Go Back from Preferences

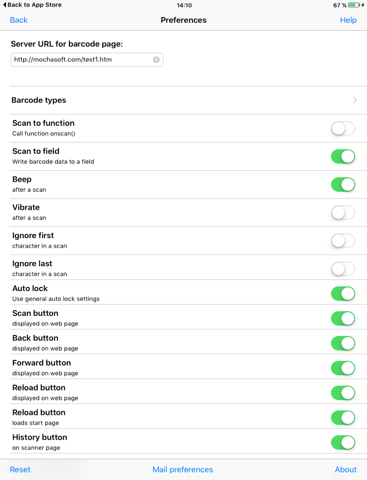click(x=19, y=20)
